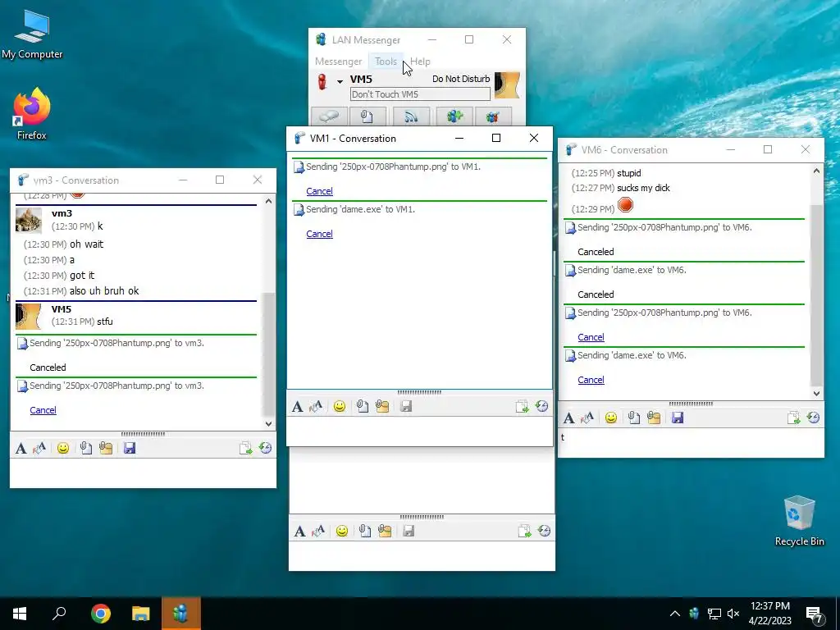Click the send folder icon in vm3 conversation
The height and width of the screenshot is (630, 840).
pos(106,448)
